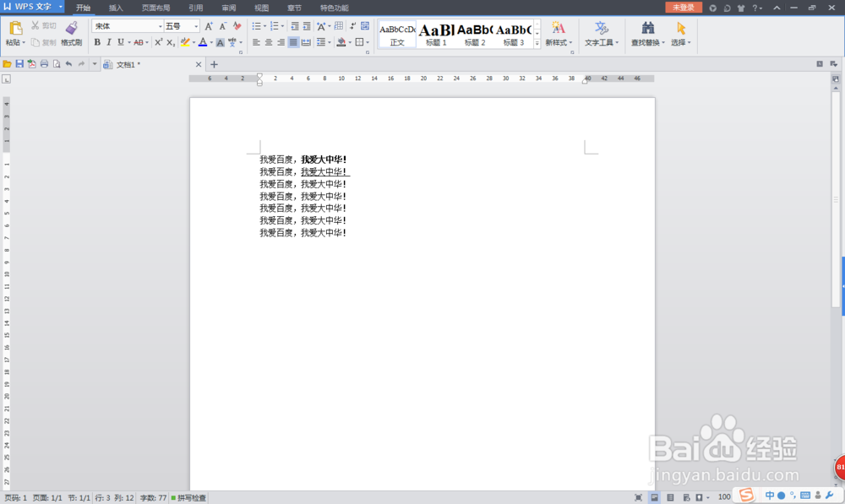This screenshot has width=845, height=504.
Task: Click the increase indent icon
Action: point(307,26)
